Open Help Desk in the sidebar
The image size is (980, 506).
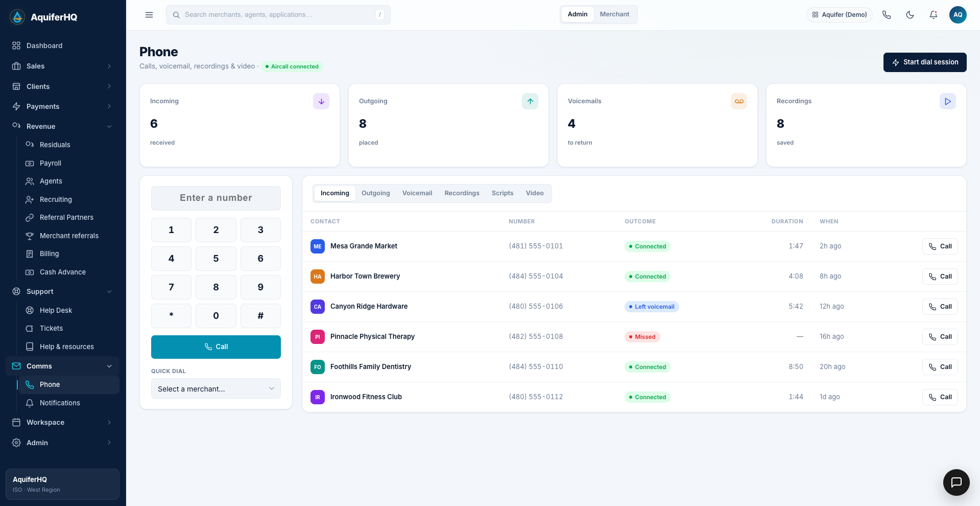(x=68, y=310)
